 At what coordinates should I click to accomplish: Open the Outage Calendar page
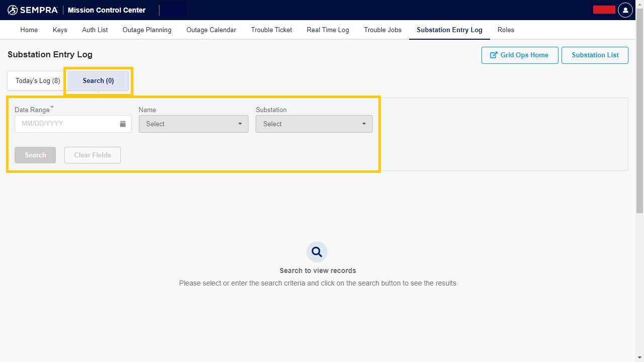coord(211,30)
